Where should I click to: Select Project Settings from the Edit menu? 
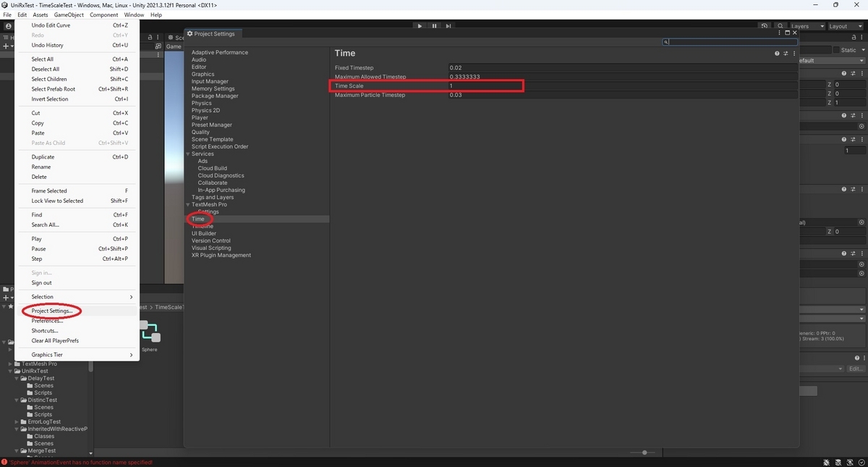[49, 310]
